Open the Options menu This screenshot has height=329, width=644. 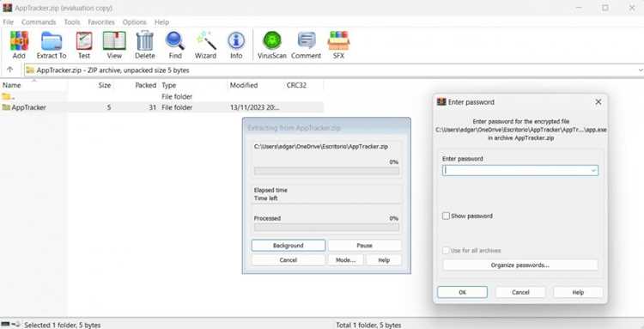click(x=134, y=22)
